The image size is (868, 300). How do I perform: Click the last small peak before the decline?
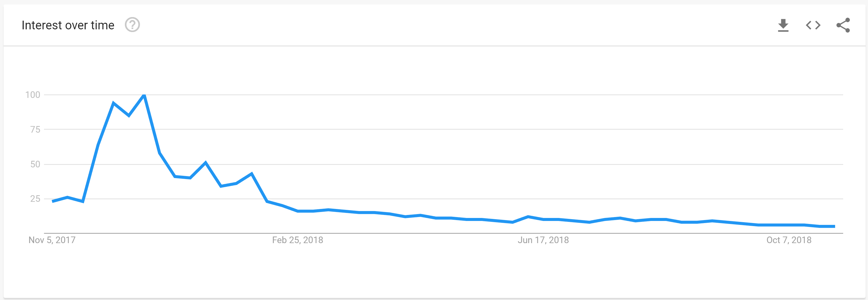[252, 174]
